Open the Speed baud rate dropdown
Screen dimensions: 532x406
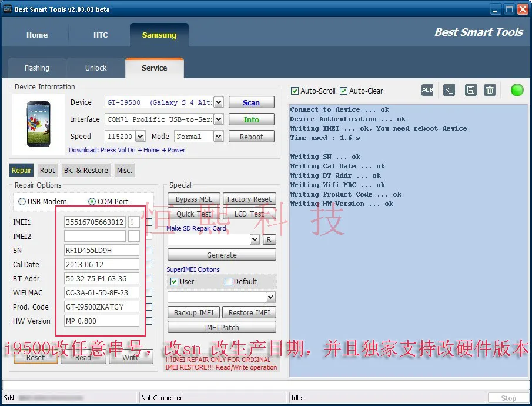click(140, 137)
